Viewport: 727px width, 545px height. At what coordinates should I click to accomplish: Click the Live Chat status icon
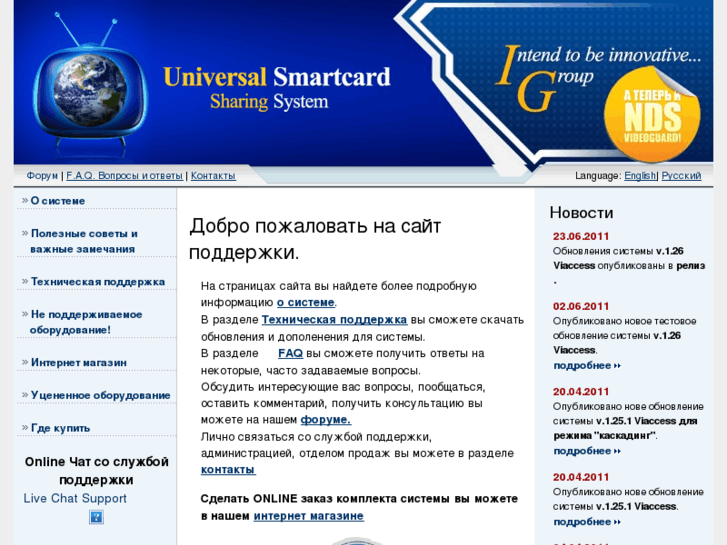tap(96, 517)
